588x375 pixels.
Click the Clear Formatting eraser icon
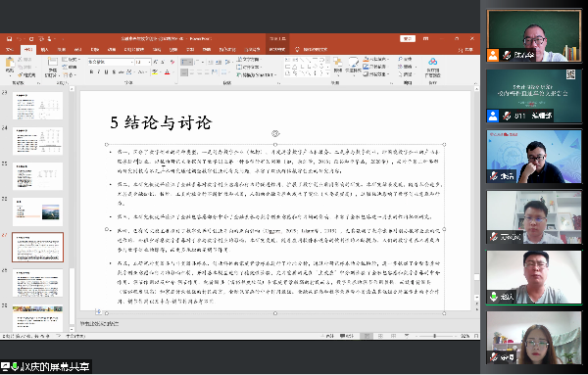[172, 62]
